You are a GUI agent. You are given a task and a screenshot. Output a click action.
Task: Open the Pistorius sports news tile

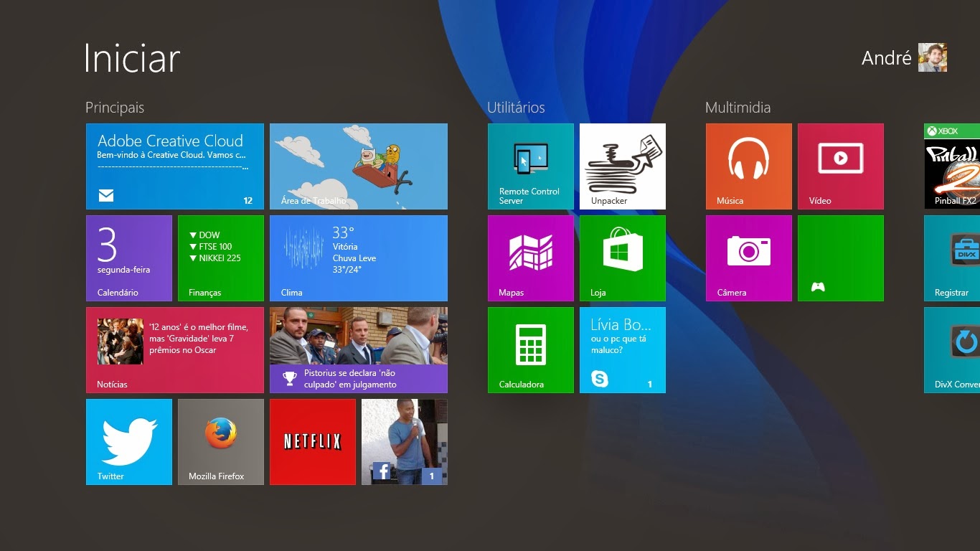click(x=359, y=350)
